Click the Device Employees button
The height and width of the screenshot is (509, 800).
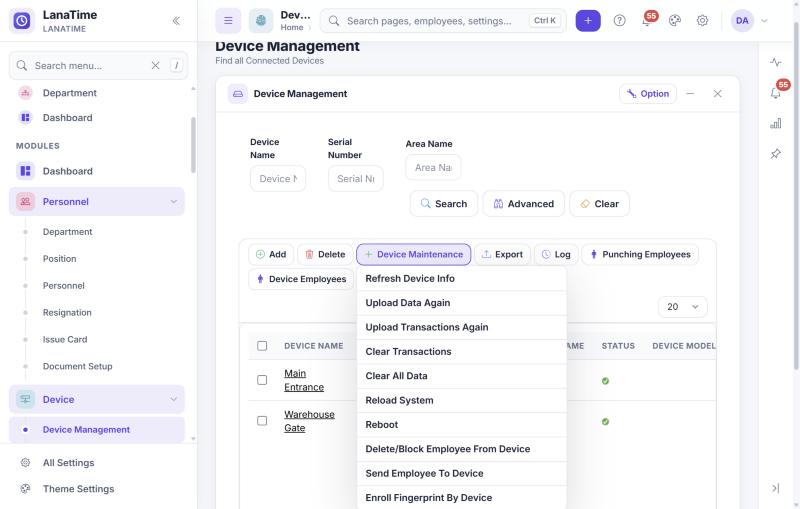click(301, 279)
